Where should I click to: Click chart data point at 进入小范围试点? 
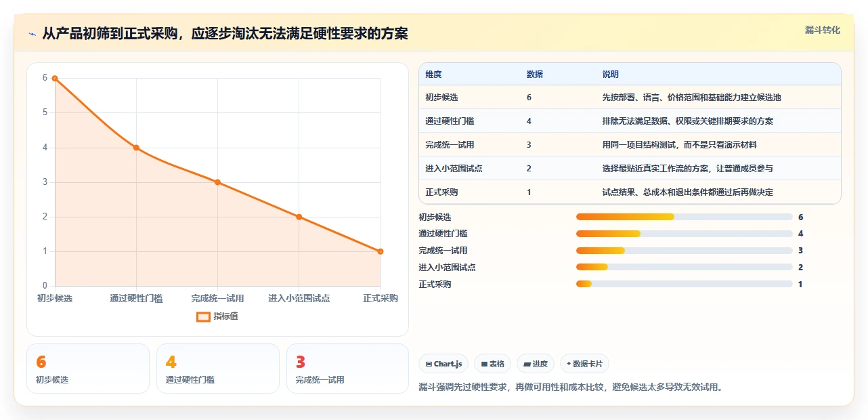[x=299, y=217]
